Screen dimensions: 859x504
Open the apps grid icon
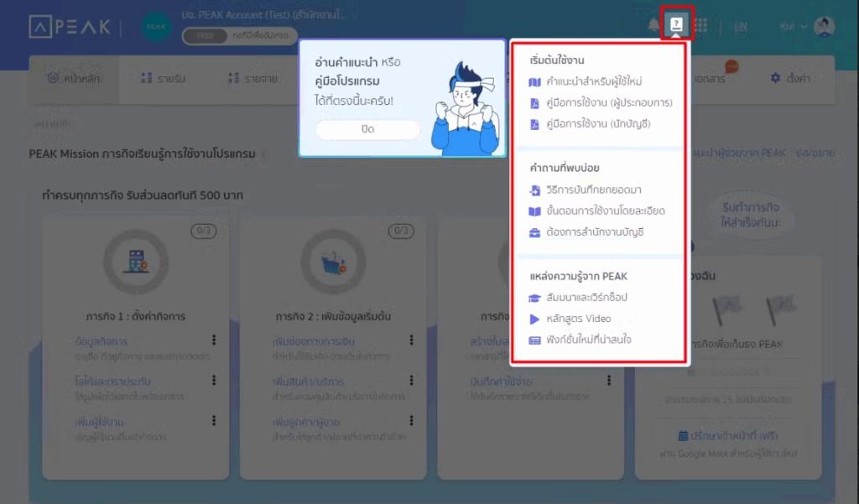click(700, 25)
